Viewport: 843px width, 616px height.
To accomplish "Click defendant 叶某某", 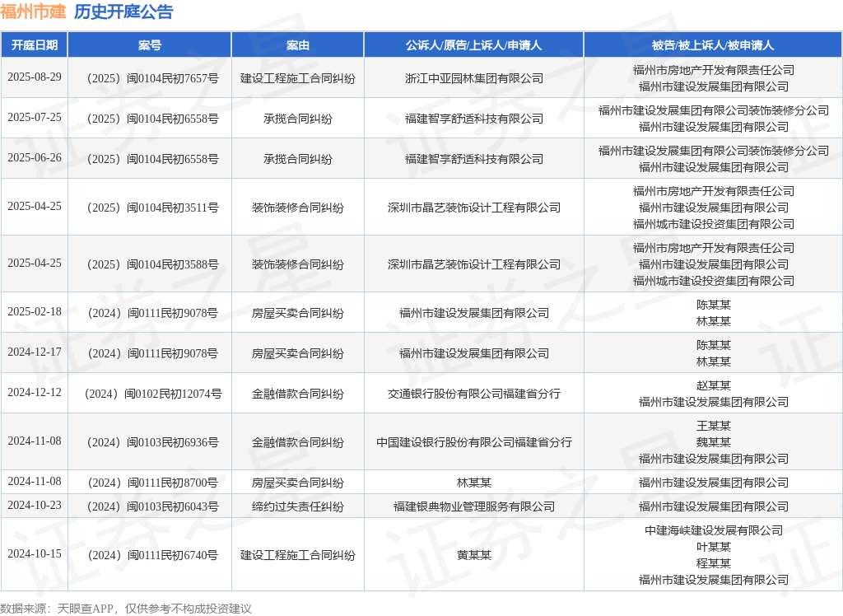I will click(714, 547).
